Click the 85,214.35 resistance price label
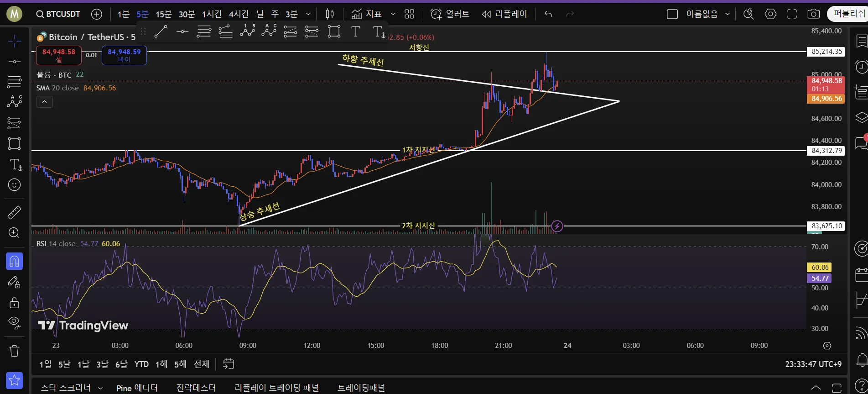This screenshot has height=394, width=868. tap(826, 52)
